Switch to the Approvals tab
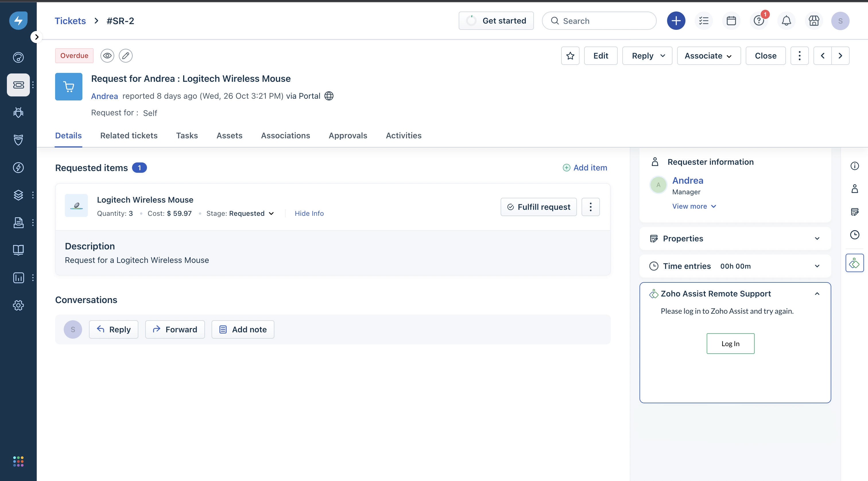868x481 pixels. click(x=348, y=135)
